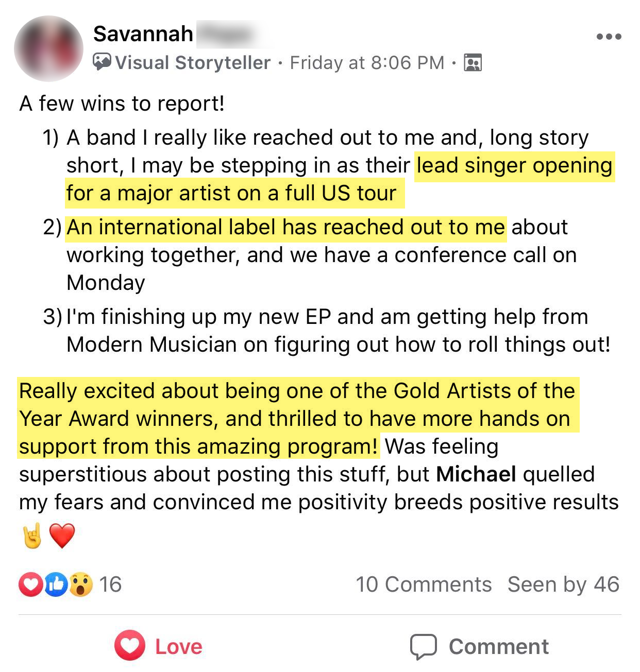Screen dimensions: 640x672
Task: Click the Comment speech bubble icon
Action: (423, 646)
